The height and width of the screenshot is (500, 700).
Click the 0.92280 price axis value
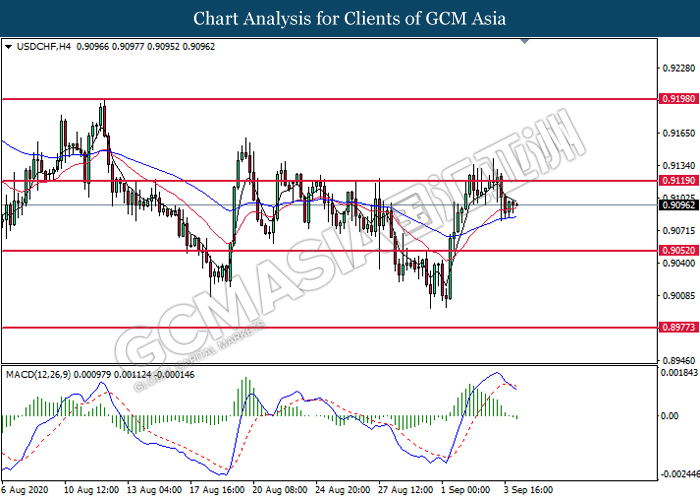(x=679, y=68)
